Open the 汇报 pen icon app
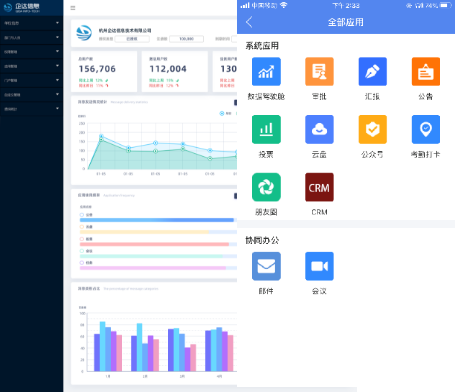The image size is (455, 392). pos(372,71)
